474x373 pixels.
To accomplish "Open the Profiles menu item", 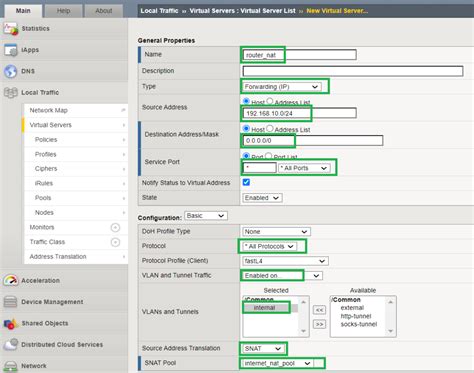I will [76, 154].
